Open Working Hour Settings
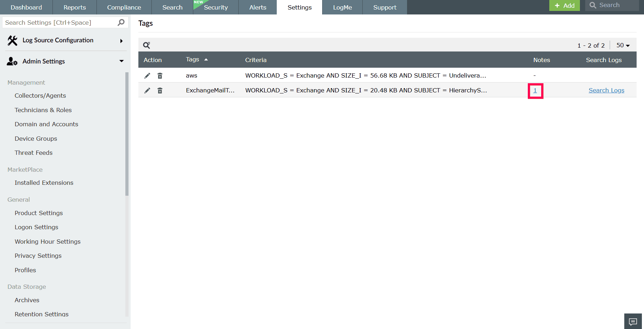 click(x=48, y=242)
